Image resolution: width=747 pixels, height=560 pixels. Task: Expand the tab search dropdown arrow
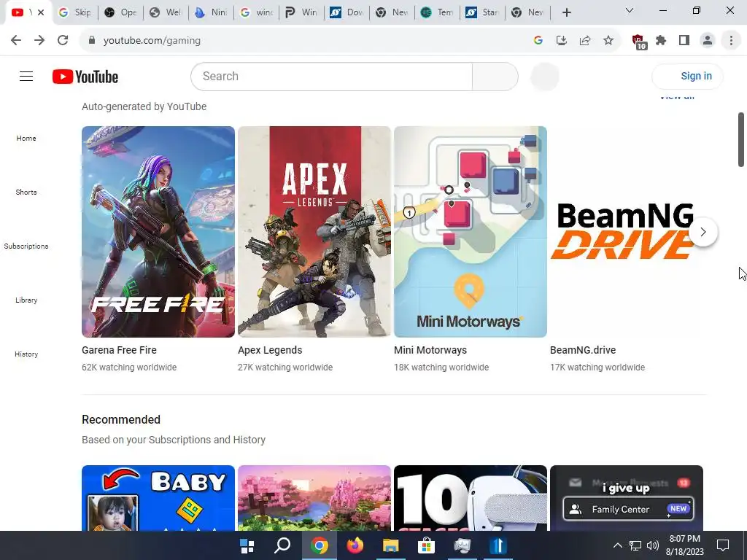(x=630, y=10)
